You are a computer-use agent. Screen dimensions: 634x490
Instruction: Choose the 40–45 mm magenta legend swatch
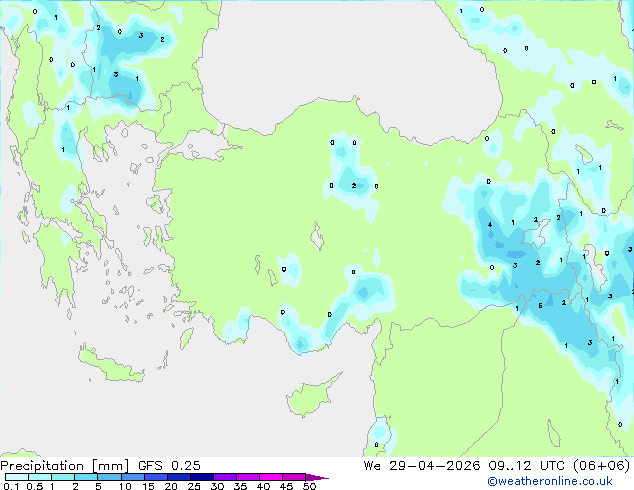[x=271, y=477]
